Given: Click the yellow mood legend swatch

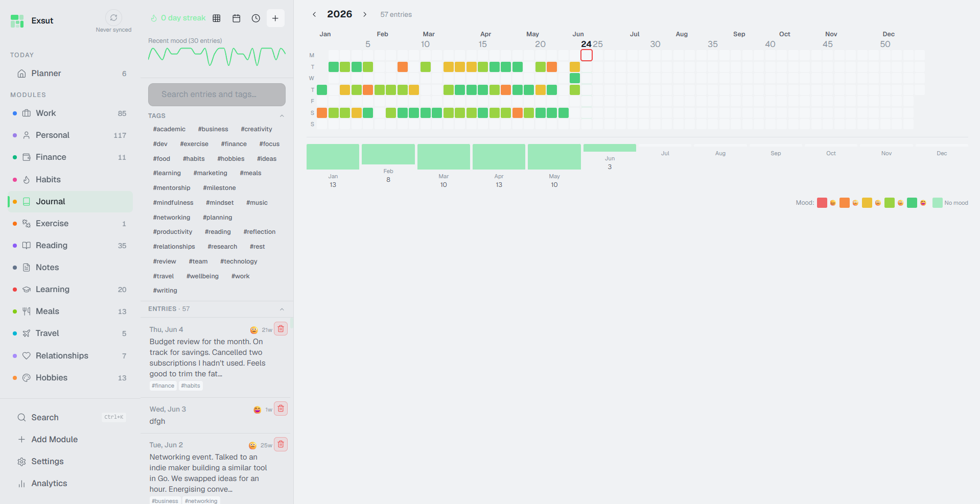Looking at the screenshot, I should (867, 203).
